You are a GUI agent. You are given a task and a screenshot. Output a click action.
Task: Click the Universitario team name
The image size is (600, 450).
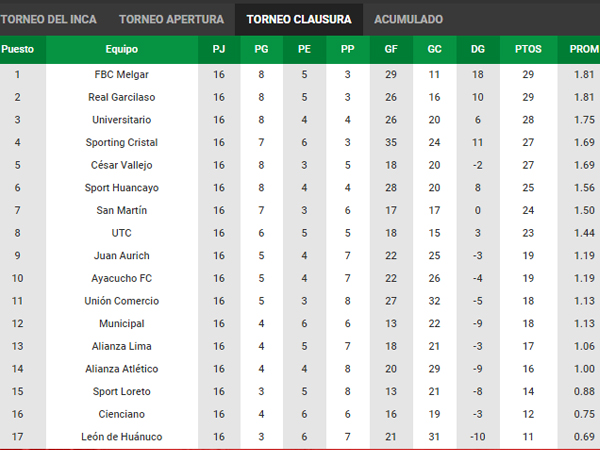122,120
